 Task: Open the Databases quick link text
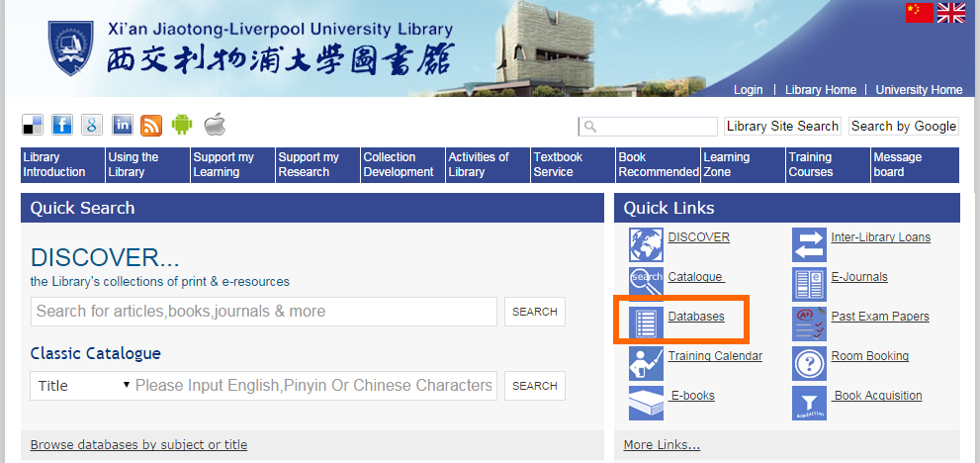pyautogui.click(x=696, y=316)
